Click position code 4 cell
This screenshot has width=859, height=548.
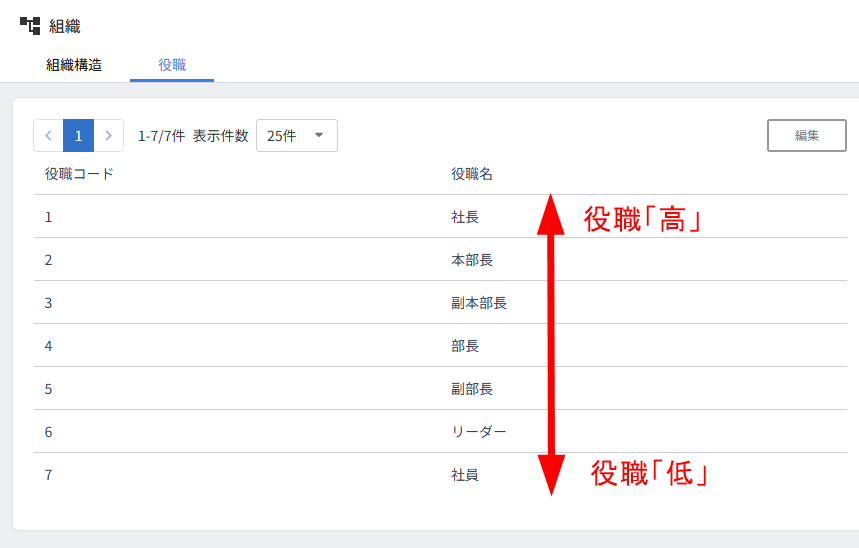coord(49,346)
